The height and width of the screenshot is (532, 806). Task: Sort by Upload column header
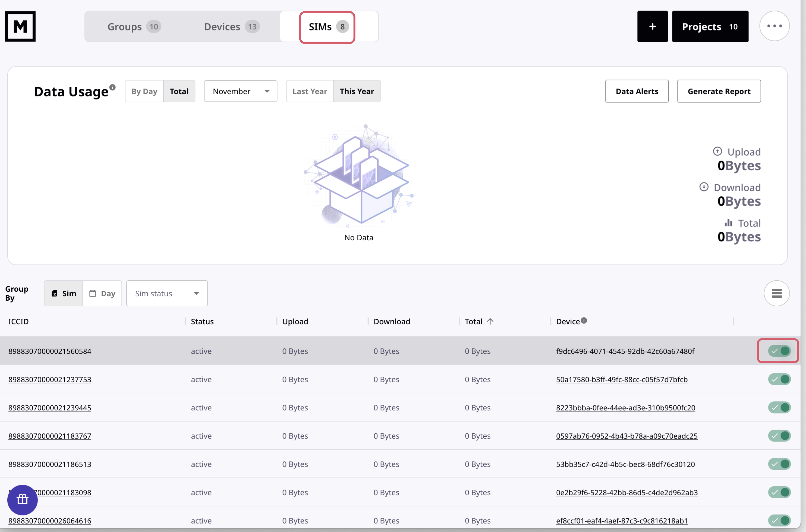coord(295,321)
